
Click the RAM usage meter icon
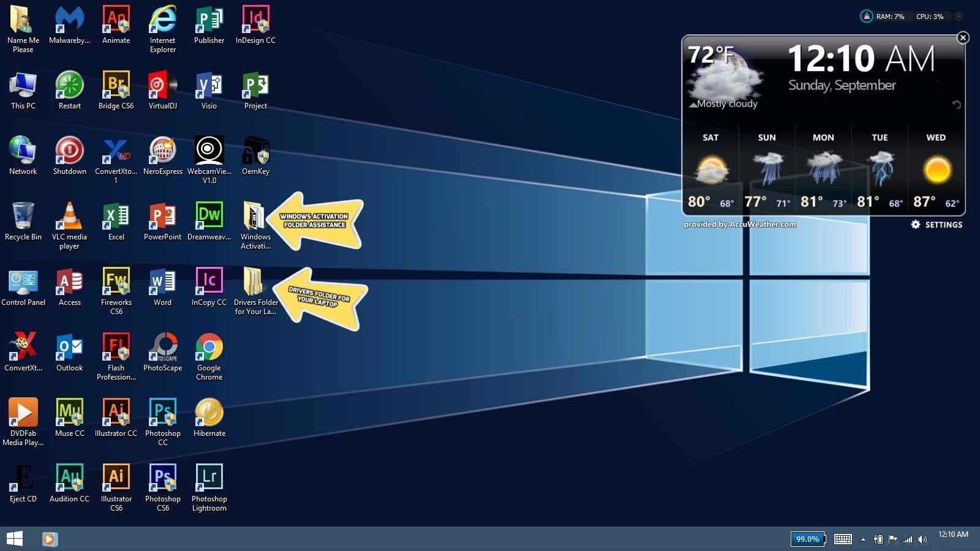pos(866,17)
